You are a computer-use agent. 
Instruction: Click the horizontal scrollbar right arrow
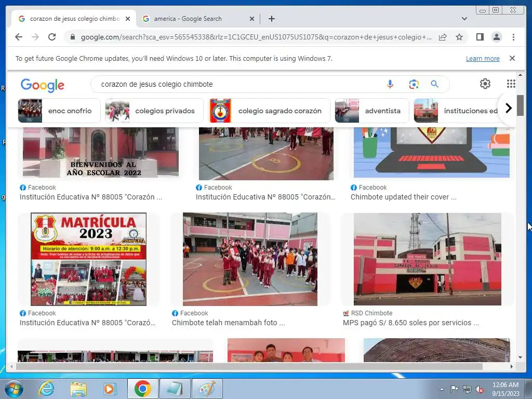pyautogui.click(x=512, y=366)
